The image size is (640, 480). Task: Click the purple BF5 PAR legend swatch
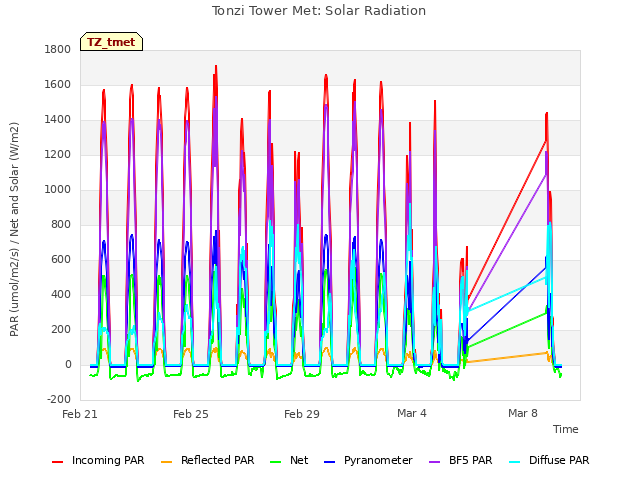pyautogui.click(x=435, y=462)
